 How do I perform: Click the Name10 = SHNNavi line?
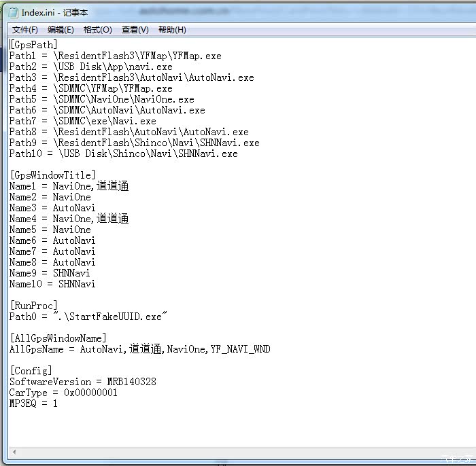pyautogui.click(x=52, y=284)
